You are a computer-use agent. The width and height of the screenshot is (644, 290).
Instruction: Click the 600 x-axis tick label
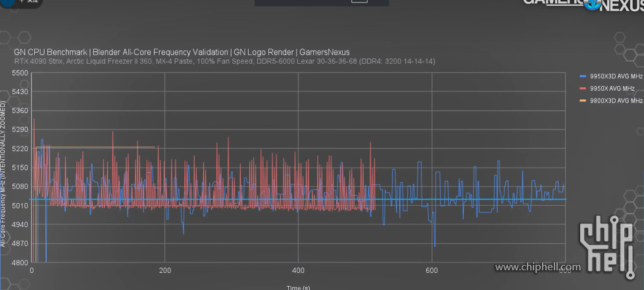(432, 271)
